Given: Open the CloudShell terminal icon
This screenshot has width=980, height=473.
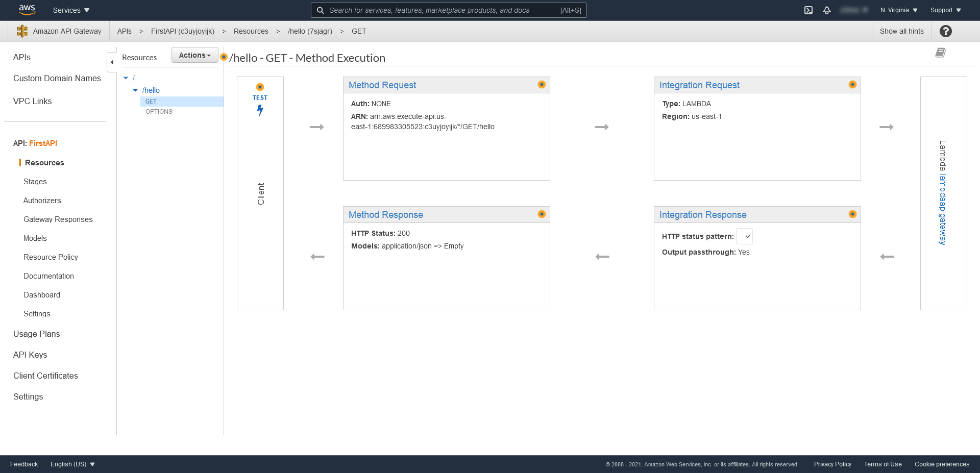Looking at the screenshot, I should (x=808, y=10).
